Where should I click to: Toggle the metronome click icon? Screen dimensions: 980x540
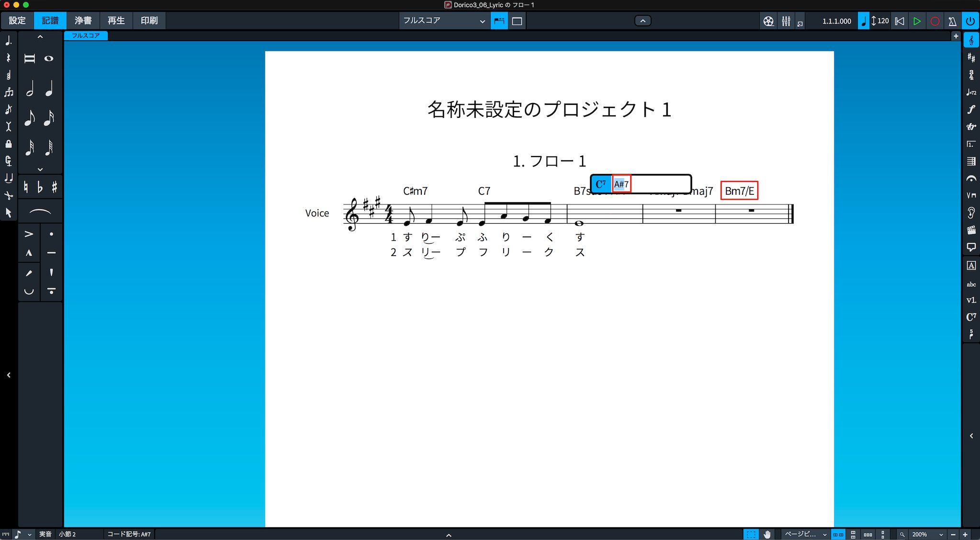952,21
